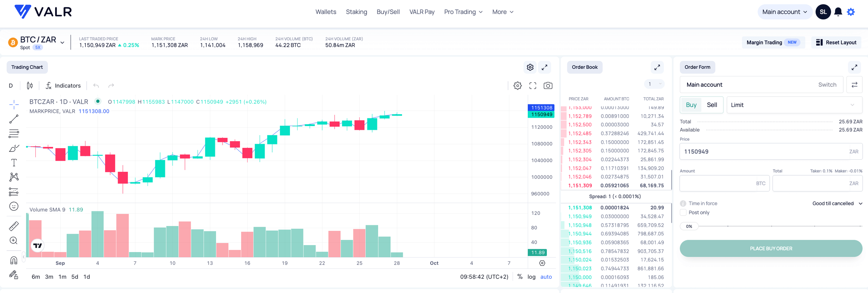
Task: Go to Buy/Sell
Action: pyautogui.click(x=388, y=12)
